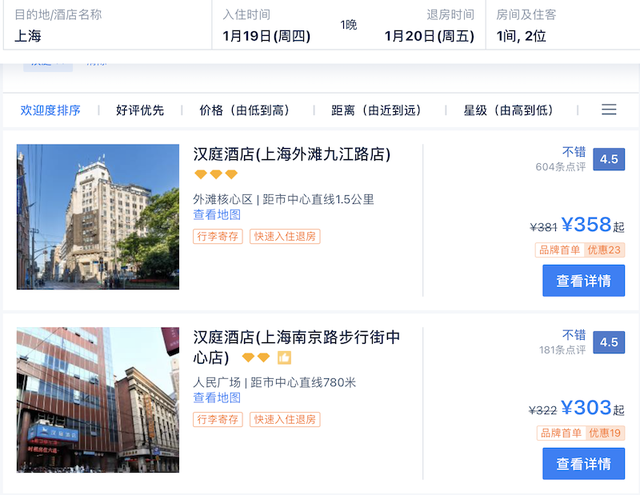
Task: Click diamond rating of 九江路店 hotel
Action: tap(216, 175)
